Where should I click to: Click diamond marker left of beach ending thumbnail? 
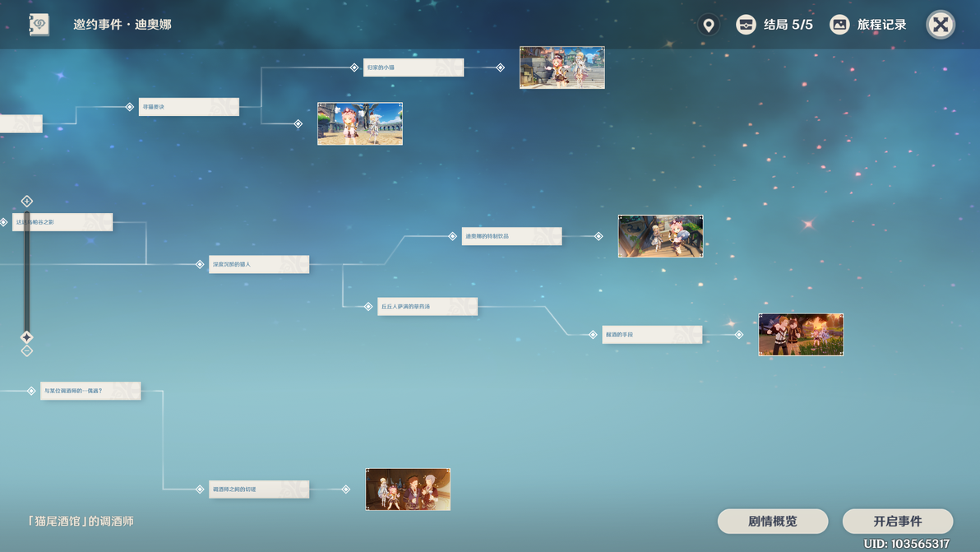tap(298, 123)
